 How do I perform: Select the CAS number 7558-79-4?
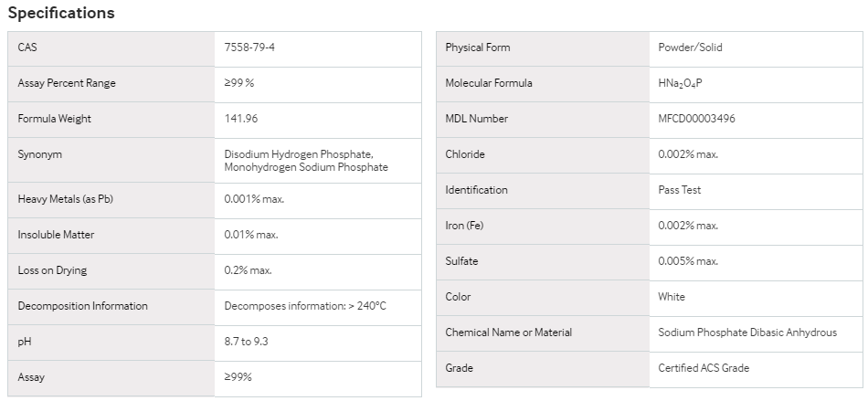[x=249, y=47]
